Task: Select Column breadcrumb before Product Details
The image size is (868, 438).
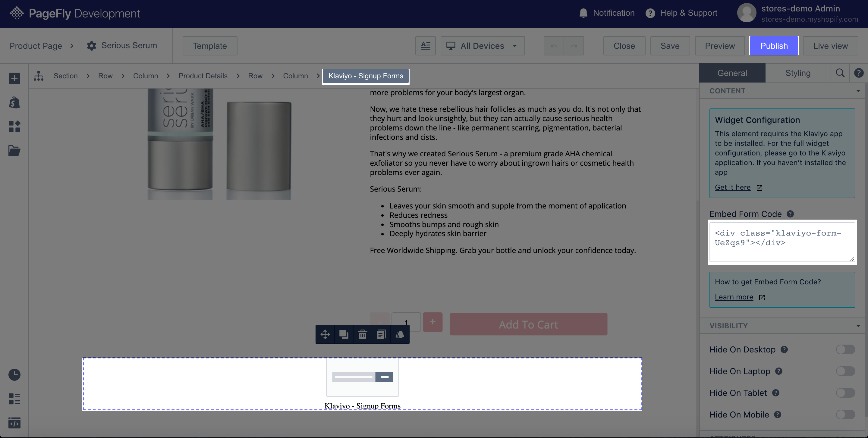Action: [145, 76]
